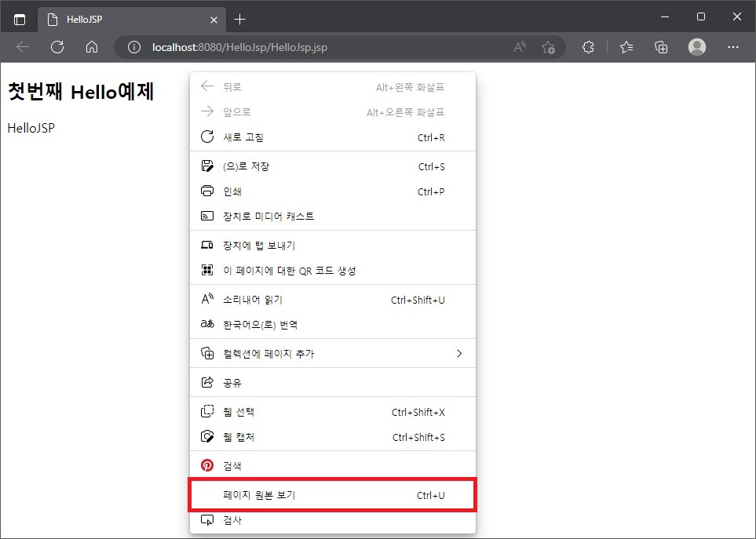The height and width of the screenshot is (539, 756).
Task: Open a new tab with plus button
Action: tap(239, 20)
